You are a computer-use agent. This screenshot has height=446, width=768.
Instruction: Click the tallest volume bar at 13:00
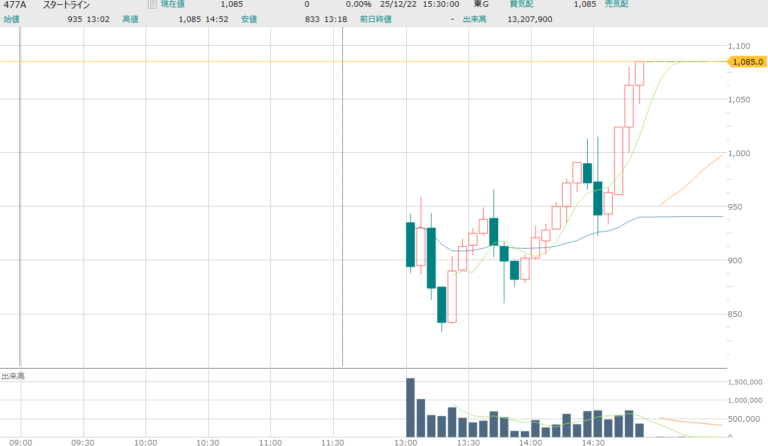[410, 406]
